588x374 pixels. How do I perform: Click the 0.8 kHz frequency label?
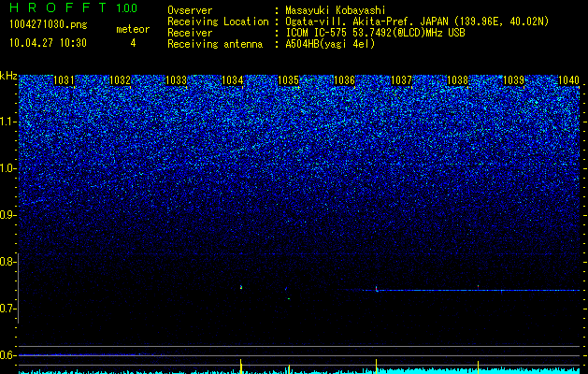7,262
